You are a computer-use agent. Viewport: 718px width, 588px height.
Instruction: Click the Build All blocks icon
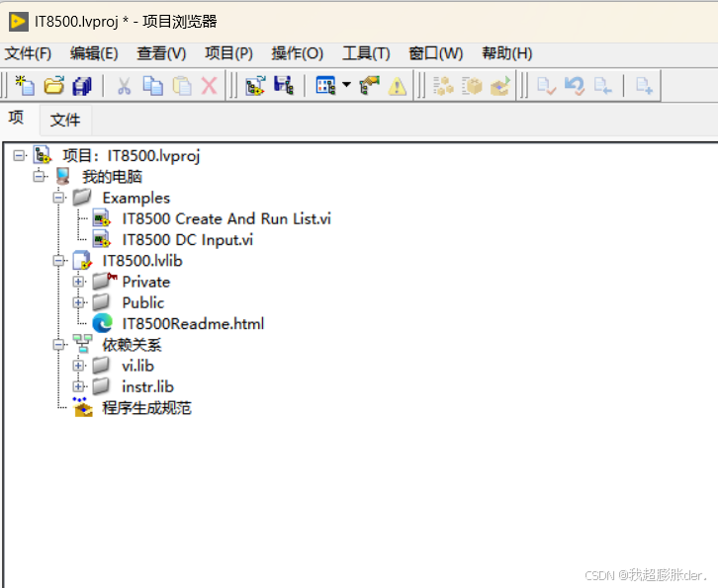[x=443, y=86]
